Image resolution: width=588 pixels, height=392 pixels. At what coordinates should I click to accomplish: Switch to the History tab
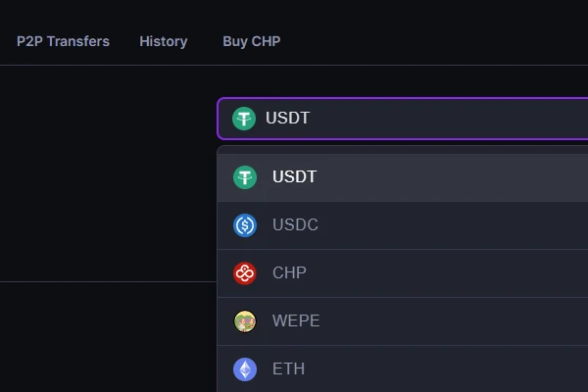click(x=163, y=41)
